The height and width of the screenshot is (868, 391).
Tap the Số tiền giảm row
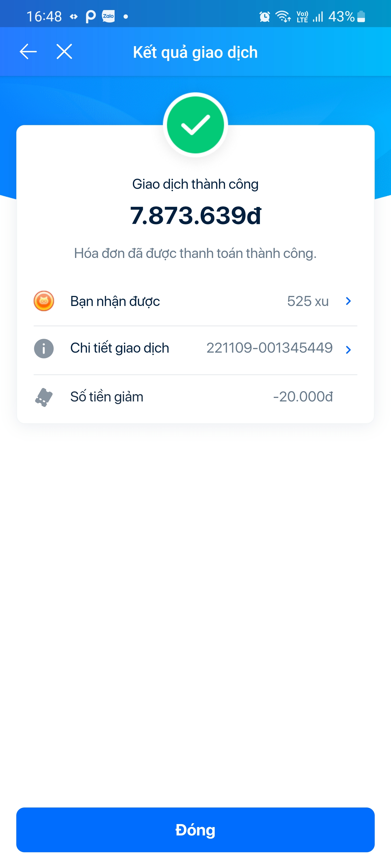(x=107, y=397)
